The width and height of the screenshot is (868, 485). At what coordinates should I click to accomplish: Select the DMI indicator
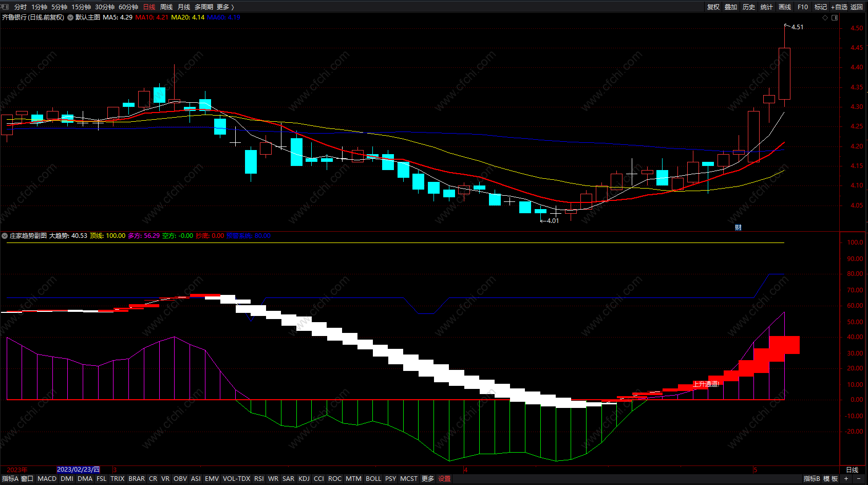[67, 478]
